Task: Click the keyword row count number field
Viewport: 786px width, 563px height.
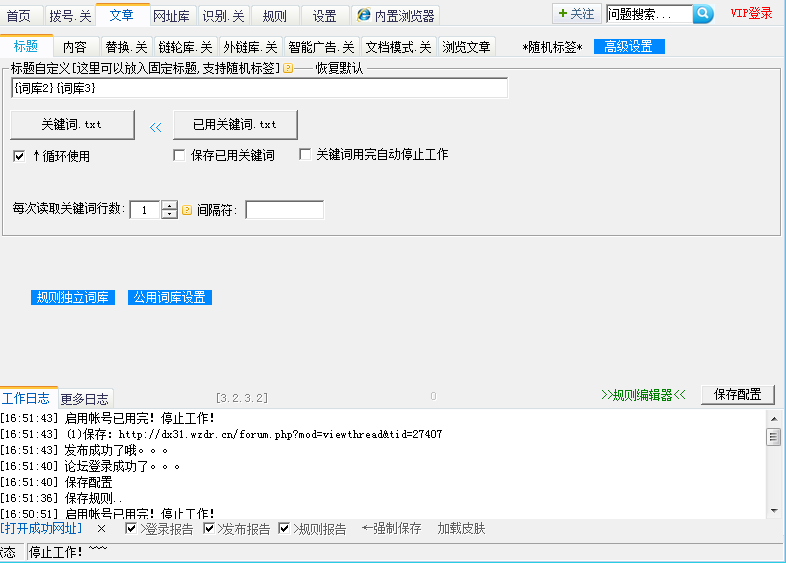Action: coord(145,210)
